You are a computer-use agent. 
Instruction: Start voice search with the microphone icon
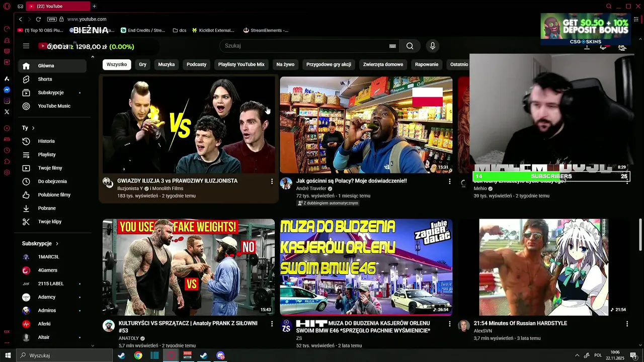[432, 46]
